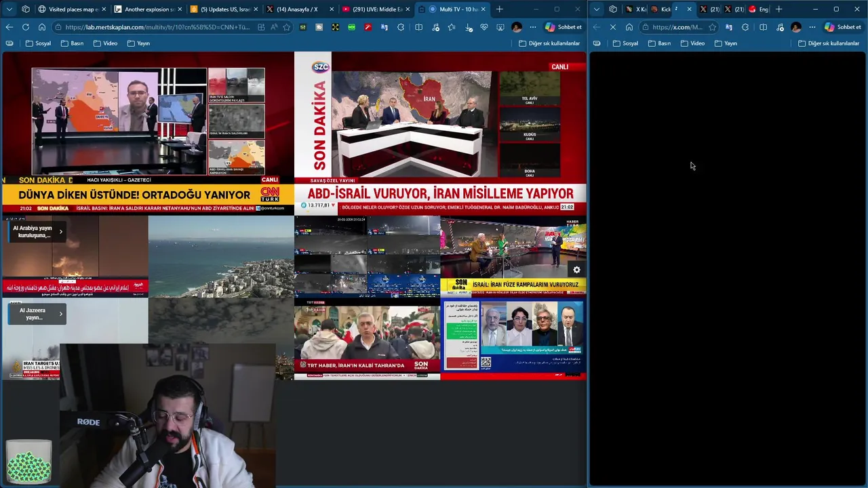
Task: Stop loading page in right window
Action: 613,27
